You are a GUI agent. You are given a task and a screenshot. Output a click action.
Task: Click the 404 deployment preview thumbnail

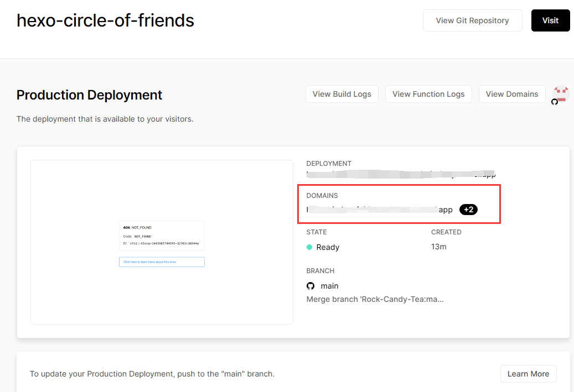(x=162, y=242)
